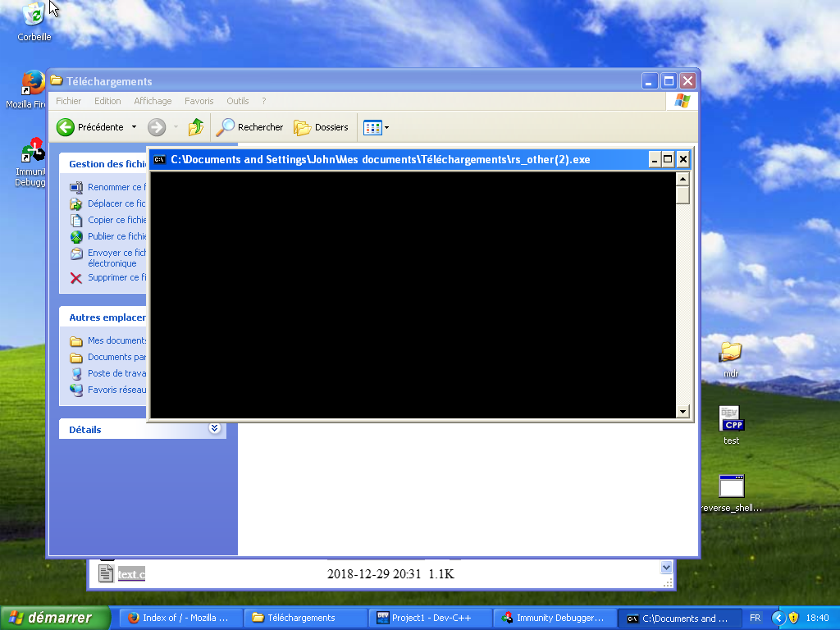Click the FR language indicator

tap(755, 618)
